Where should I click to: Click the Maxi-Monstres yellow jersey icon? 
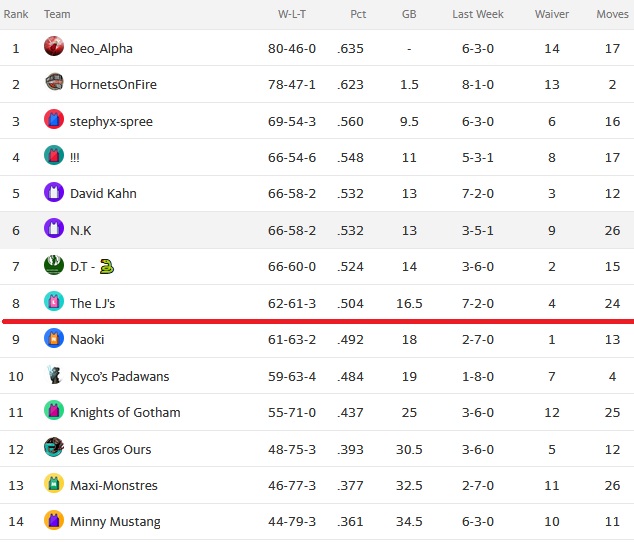pyautogui.click(x=54, y=483)
